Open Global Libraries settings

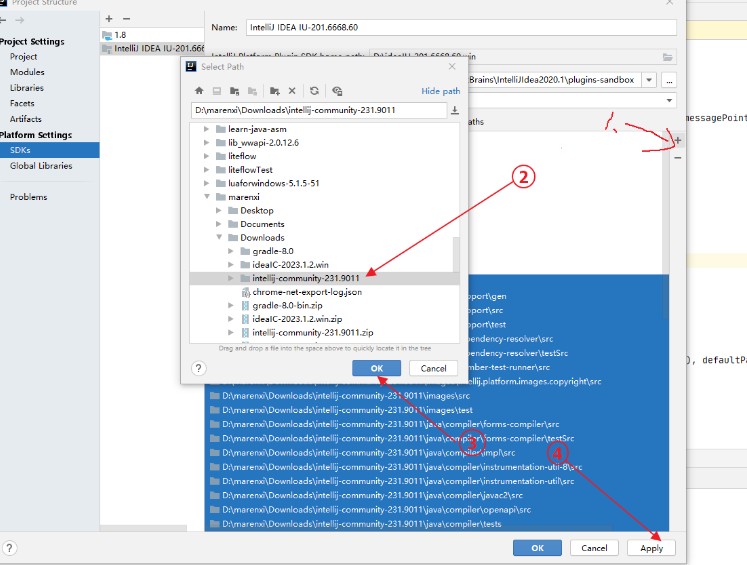[41, 166]
